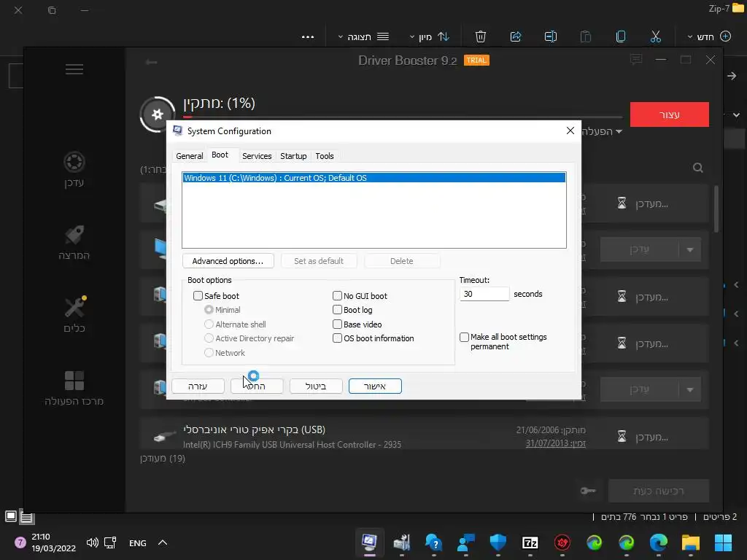Select the Windows 11 boot entry
Image resolution: width=747 pixels, height=560 pixels.
pos(374,178)
